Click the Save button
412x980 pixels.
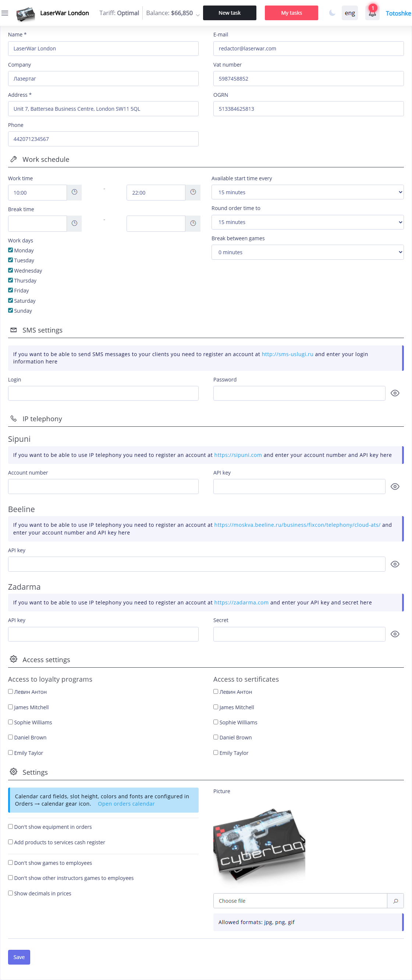pyautogui.click(x=19, y=957)
